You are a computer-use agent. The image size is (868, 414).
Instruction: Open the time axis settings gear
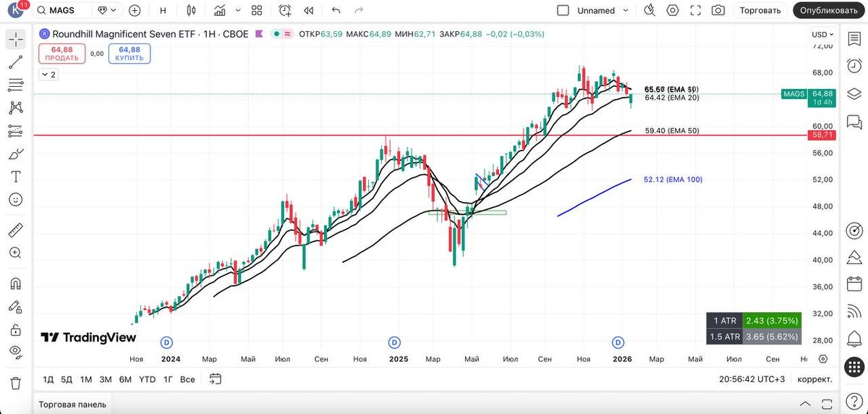822,359
